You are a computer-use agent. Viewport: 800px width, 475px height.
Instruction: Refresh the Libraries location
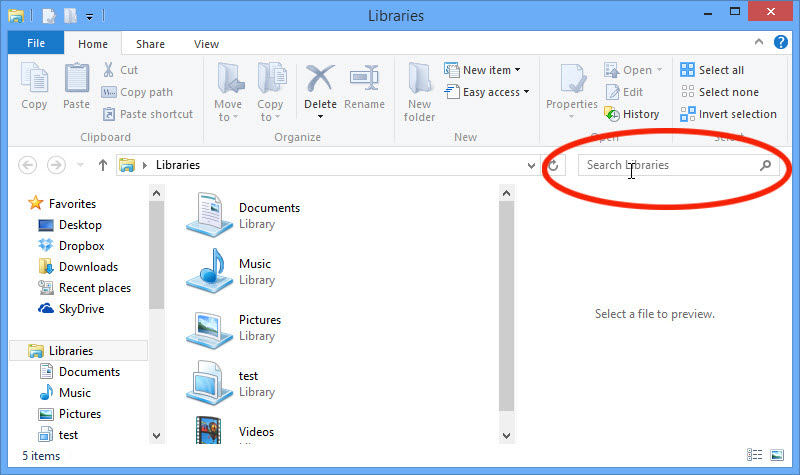point(554,165)
